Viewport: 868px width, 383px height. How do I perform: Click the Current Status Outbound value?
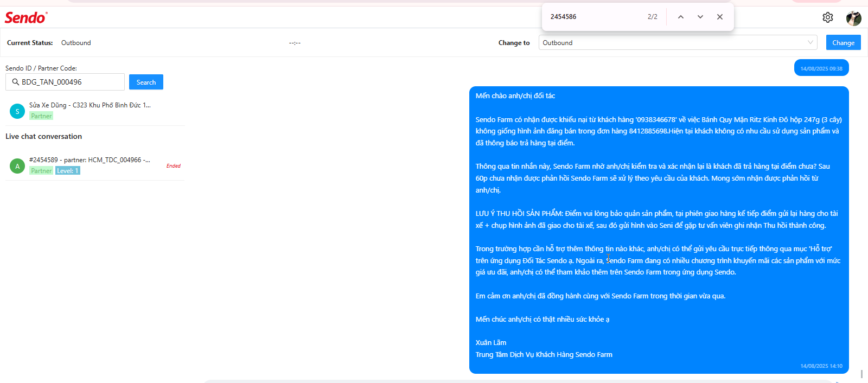[x=76, y=43]
